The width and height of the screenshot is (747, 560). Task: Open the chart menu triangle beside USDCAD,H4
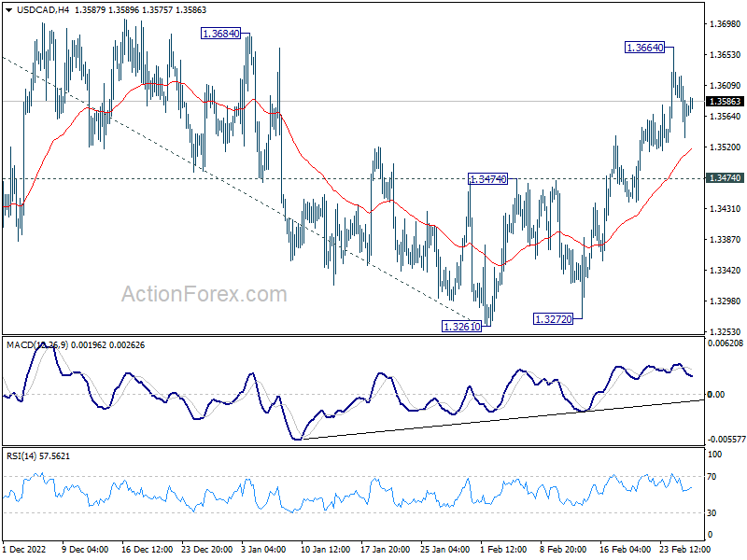(x=9, y=10)
